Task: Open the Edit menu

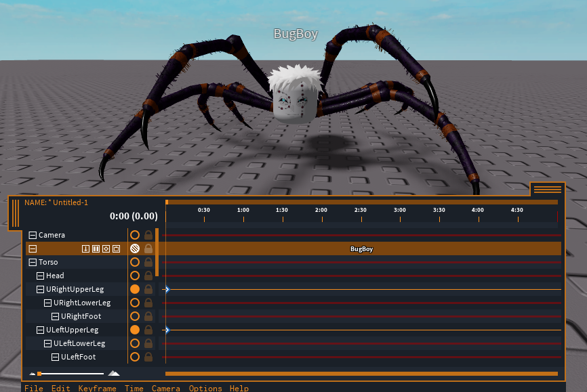Action: point(60,388)
